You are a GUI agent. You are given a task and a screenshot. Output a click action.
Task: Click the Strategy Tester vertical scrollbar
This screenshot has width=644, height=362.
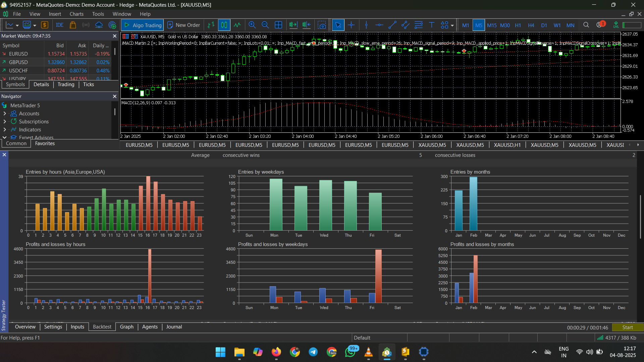click(x=641, y=217)
